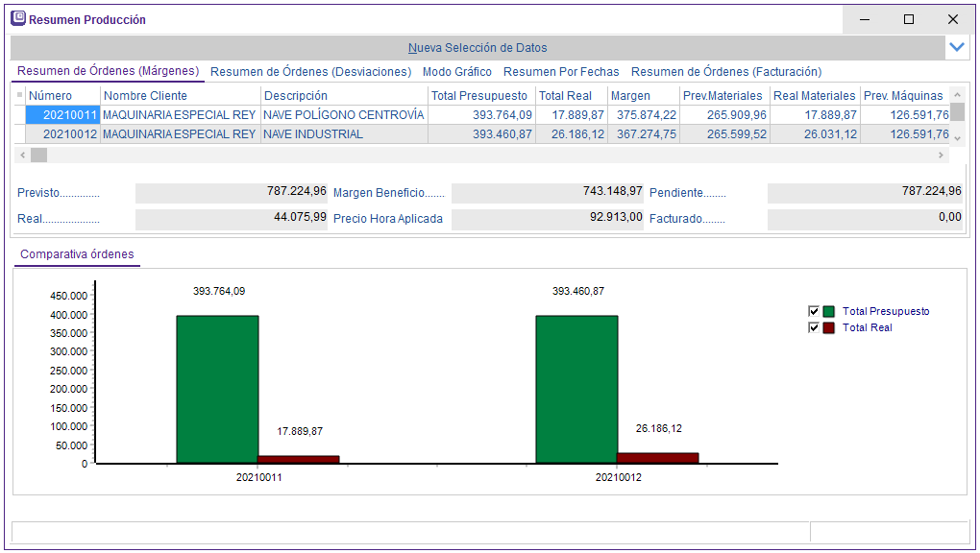The height and width of the screenshot is (553, 980).
Task: Switch to Resumen de Órdenes (Desviaciones) tab
Action: pos(310,72)
